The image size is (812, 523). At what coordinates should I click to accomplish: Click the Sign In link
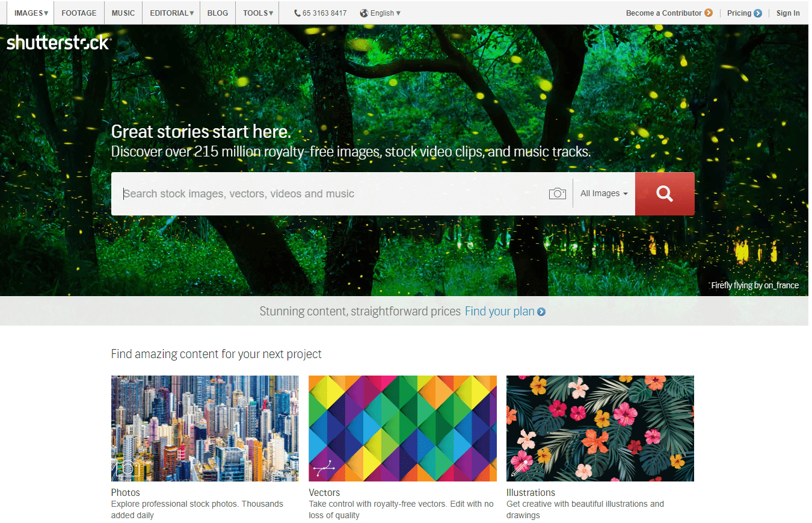(x=788, y=13)
